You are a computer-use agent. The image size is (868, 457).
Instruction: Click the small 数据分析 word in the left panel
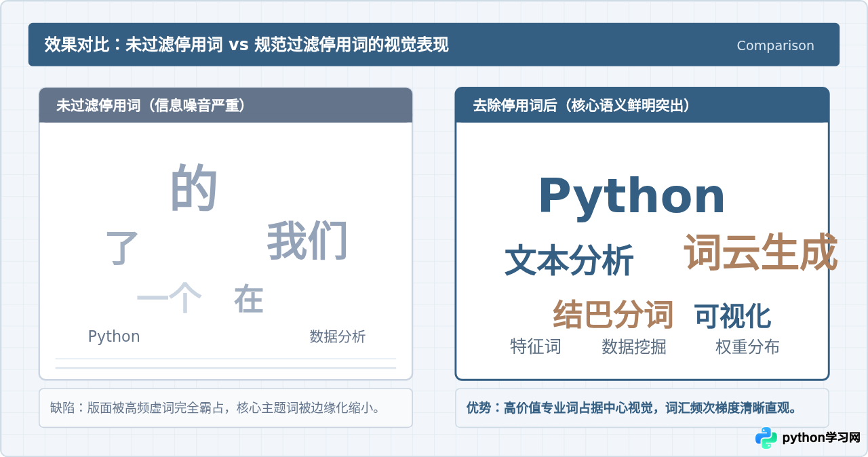tap(338, 336)
